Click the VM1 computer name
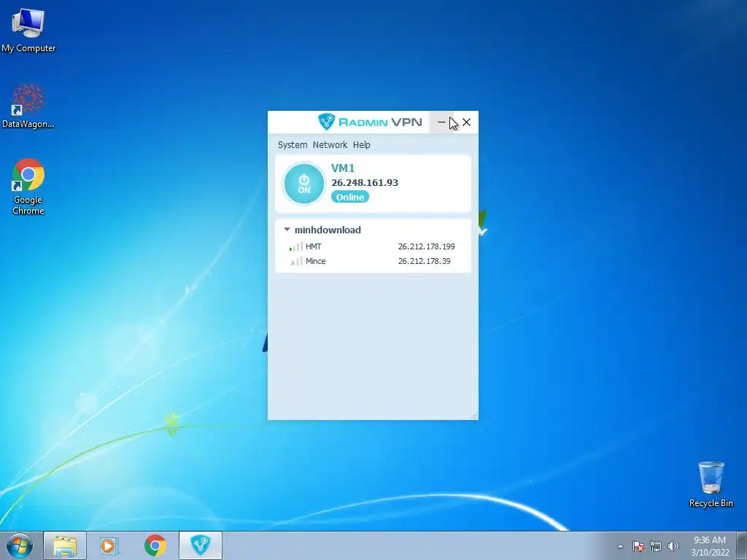The width and height of the screenshot is (747, 560). (x=343, y=168)
